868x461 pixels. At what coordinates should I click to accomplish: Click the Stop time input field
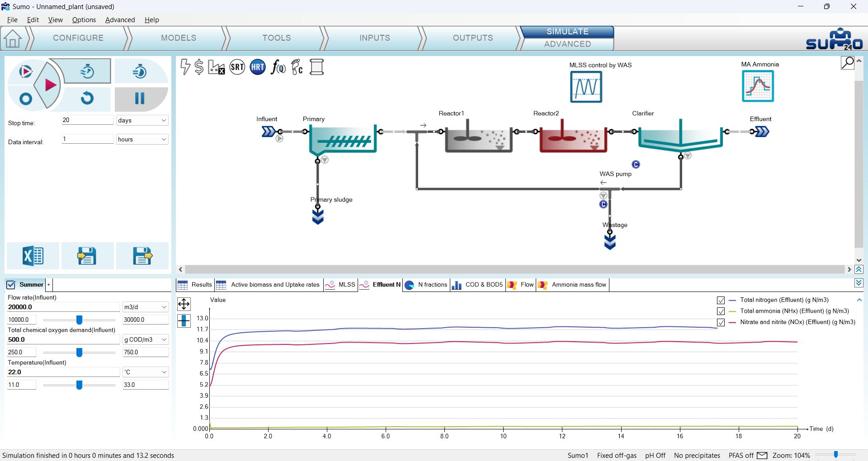[x=87, y=120]
